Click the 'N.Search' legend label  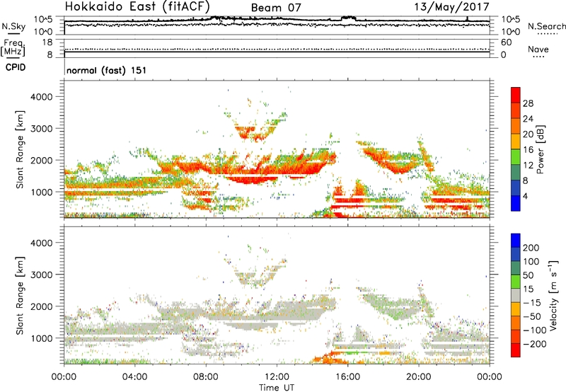pos(546,26)
